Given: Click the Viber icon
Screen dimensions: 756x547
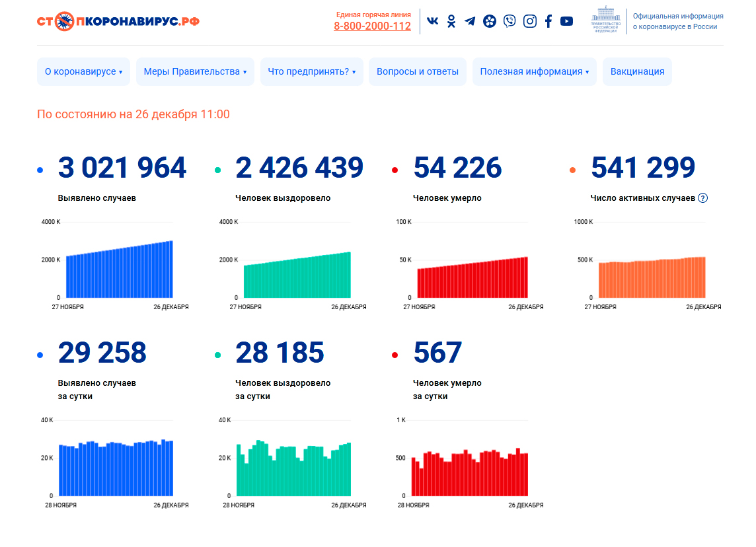Looking at the screenshot, I should pos(509,21).
